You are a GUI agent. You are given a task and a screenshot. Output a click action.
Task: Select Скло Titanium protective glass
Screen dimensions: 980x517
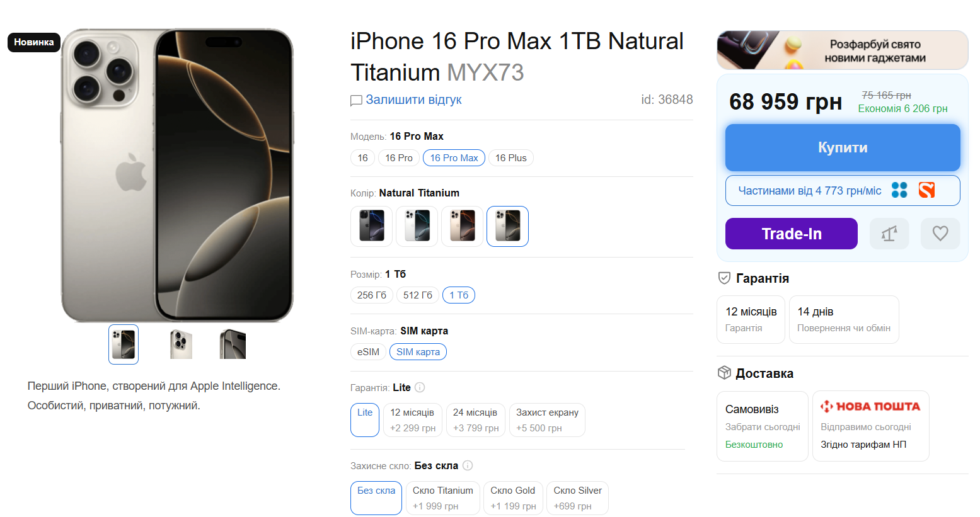(443, 498)
